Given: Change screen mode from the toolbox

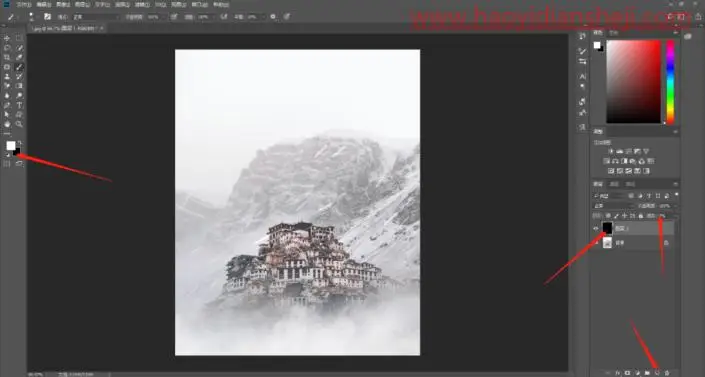Looking at the screenshot, I should 19,164.
